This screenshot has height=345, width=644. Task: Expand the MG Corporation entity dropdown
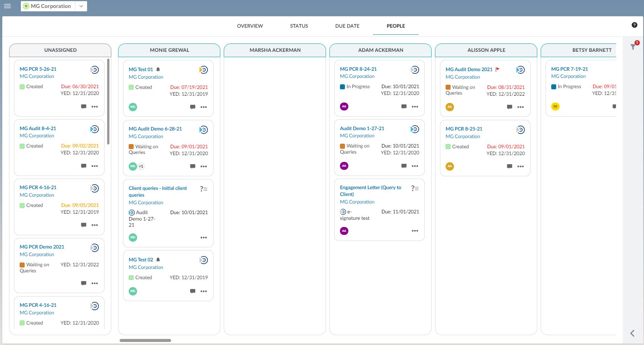(x=81, y=6)
